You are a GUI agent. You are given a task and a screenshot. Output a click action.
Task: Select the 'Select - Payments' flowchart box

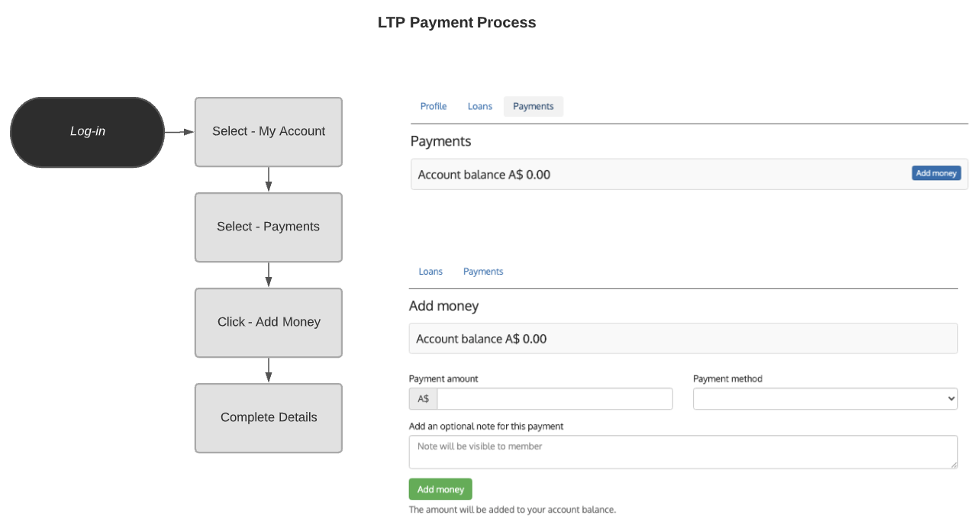click(269, 227)
